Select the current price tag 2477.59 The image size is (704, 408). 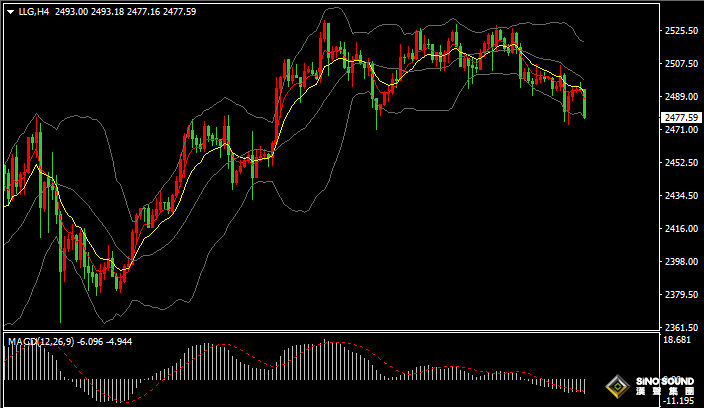point(681,117)
